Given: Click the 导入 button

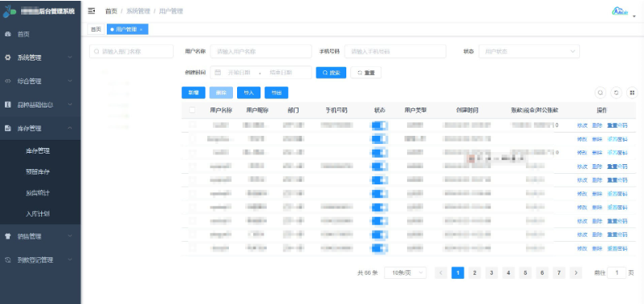Looking at the screenshot, I should pos(249,93).
